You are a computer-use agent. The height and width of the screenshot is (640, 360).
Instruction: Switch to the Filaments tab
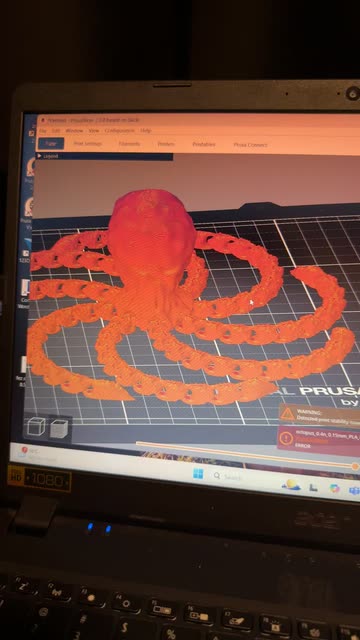pyautogui.click(x=129, y=144)
